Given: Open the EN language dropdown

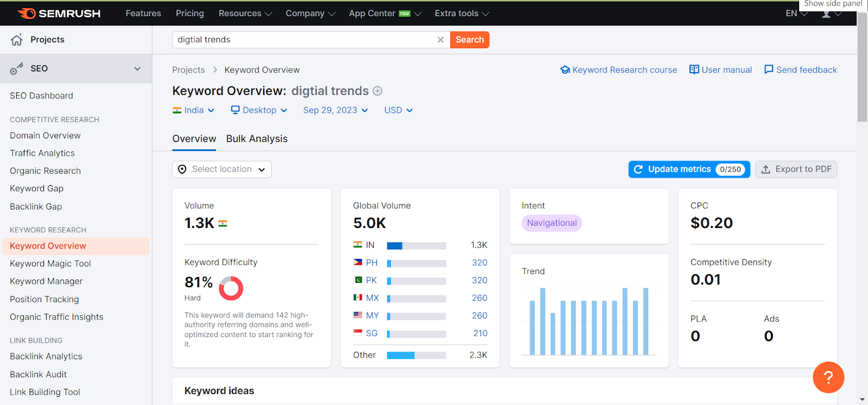Looking at the screenshot, I should point(796,14).
